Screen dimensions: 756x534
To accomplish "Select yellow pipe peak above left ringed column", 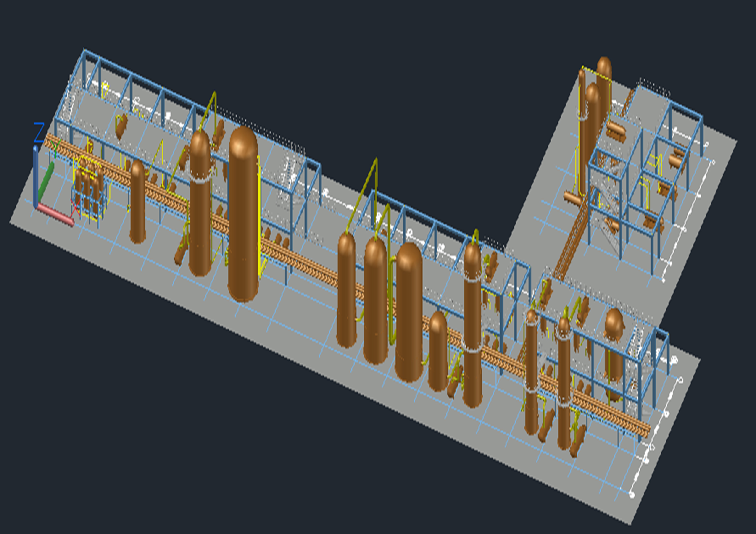I will pyautogui.click(x=214, y=94).
